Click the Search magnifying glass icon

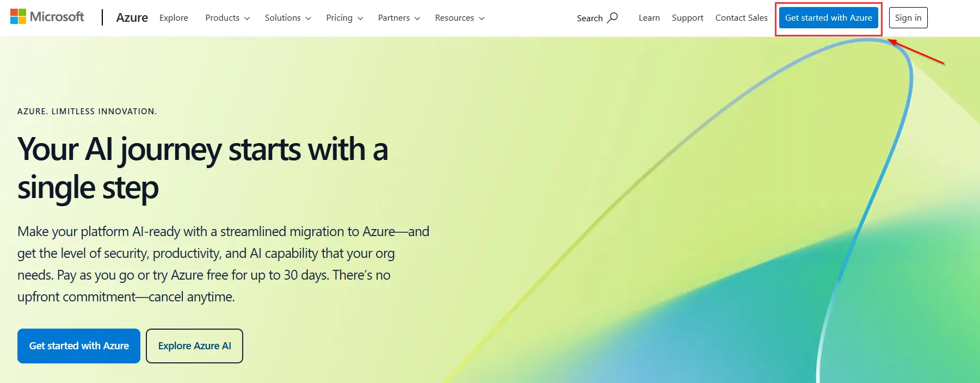click(613, 17)
